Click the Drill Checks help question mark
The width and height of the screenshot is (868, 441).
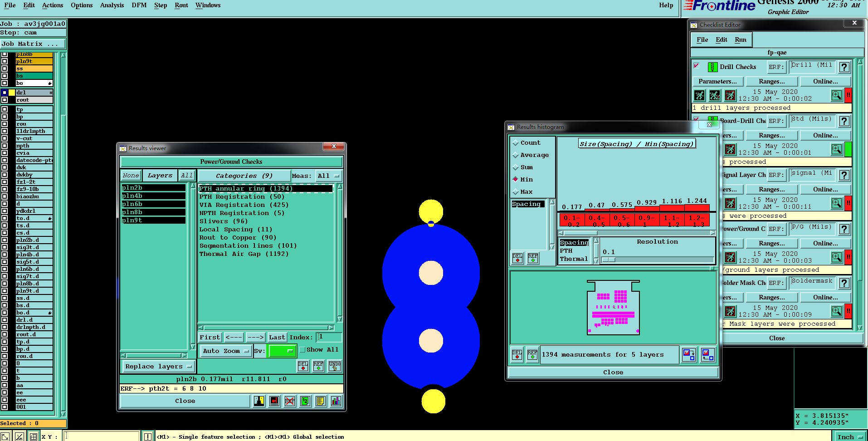[844, 67]
